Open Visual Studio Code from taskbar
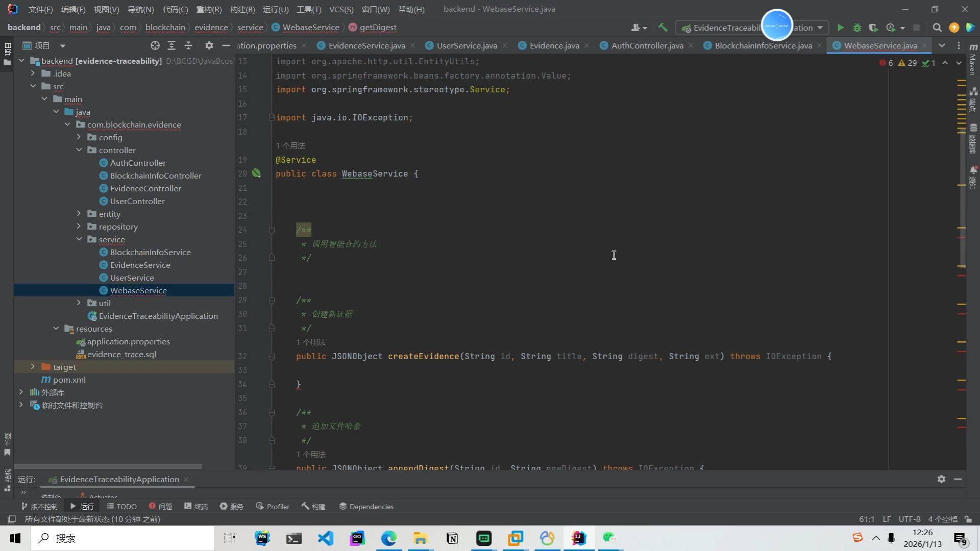The width and height of the screenshot is (980, 551). point(325,538)
